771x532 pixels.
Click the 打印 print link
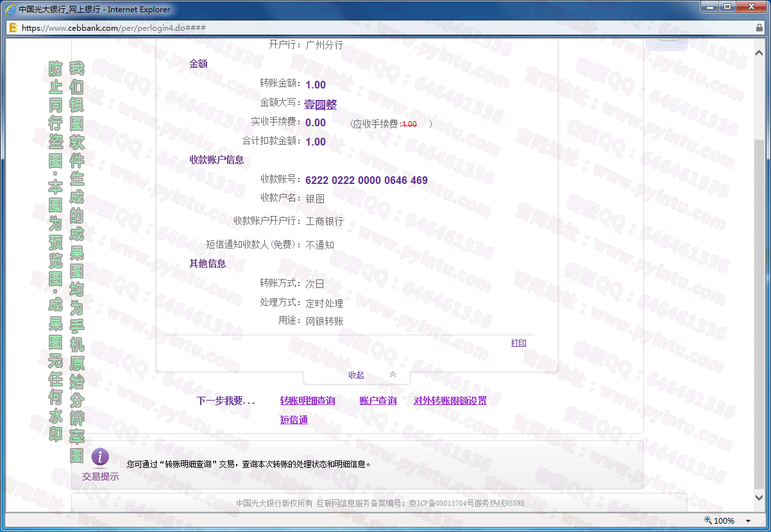click(518, 343)
